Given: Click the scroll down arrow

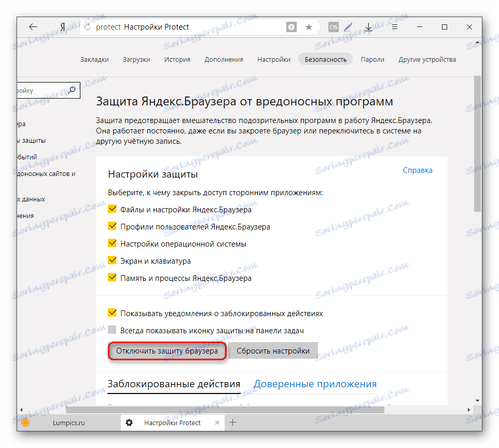Looking at the screenshot, I should [x=477, y=401].
